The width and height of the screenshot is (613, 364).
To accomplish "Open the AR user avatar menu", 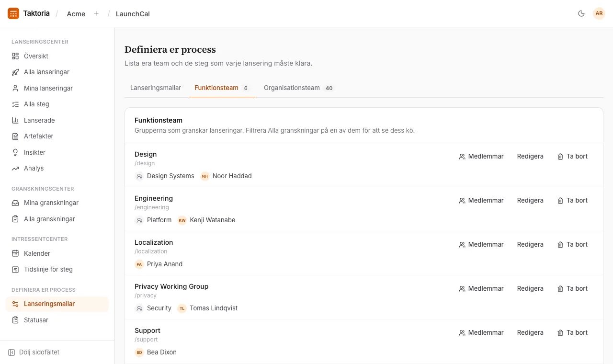I will [x=599, y=13].
